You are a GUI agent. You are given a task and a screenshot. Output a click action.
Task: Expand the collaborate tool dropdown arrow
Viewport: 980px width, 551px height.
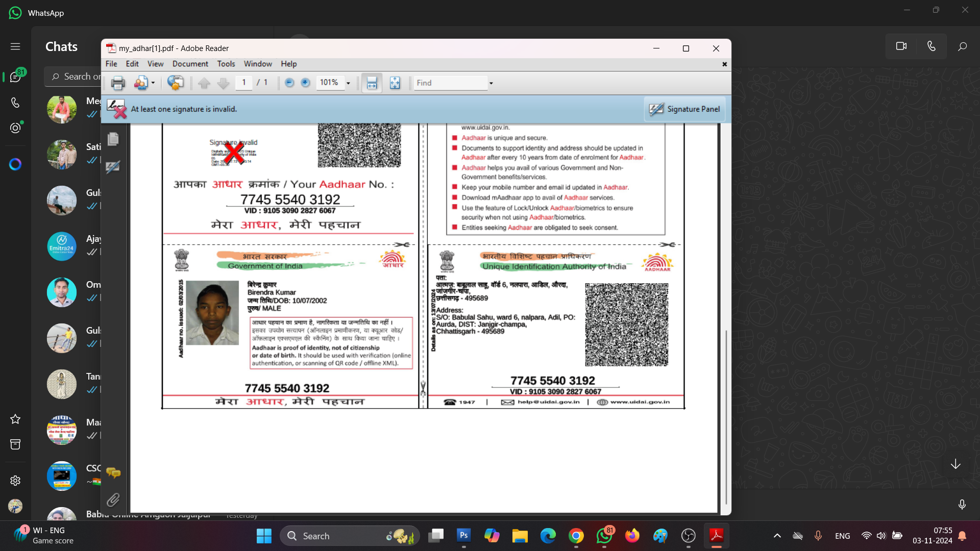[153, 83]
